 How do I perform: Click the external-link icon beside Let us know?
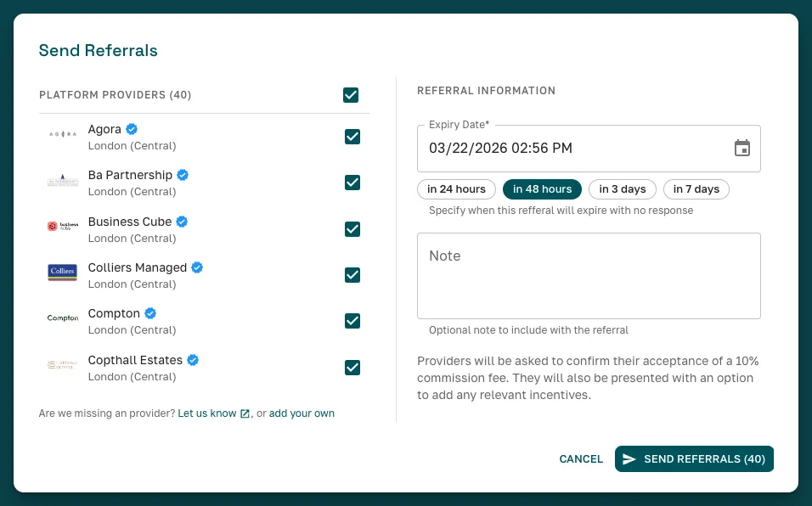[x=244, y=413]
